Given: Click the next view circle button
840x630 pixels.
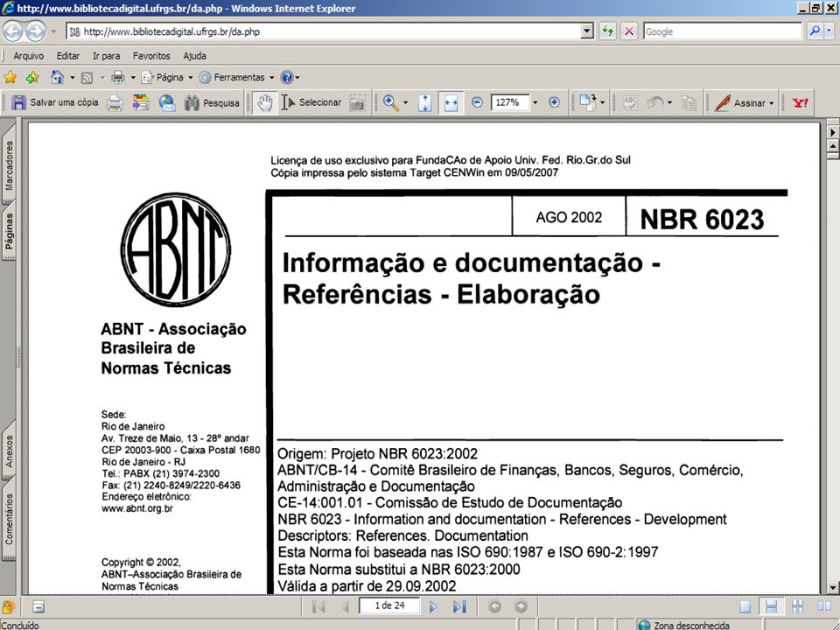Looking at the screenshot, I should [521, 606].
